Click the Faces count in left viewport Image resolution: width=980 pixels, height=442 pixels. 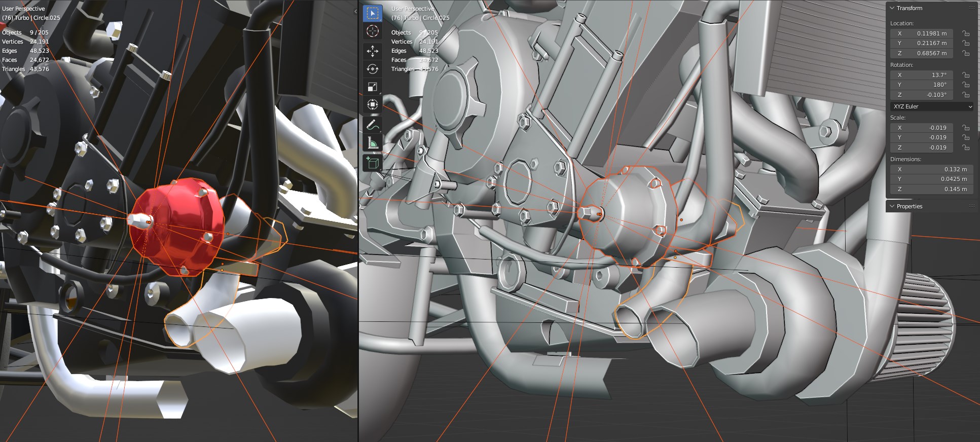39,60
